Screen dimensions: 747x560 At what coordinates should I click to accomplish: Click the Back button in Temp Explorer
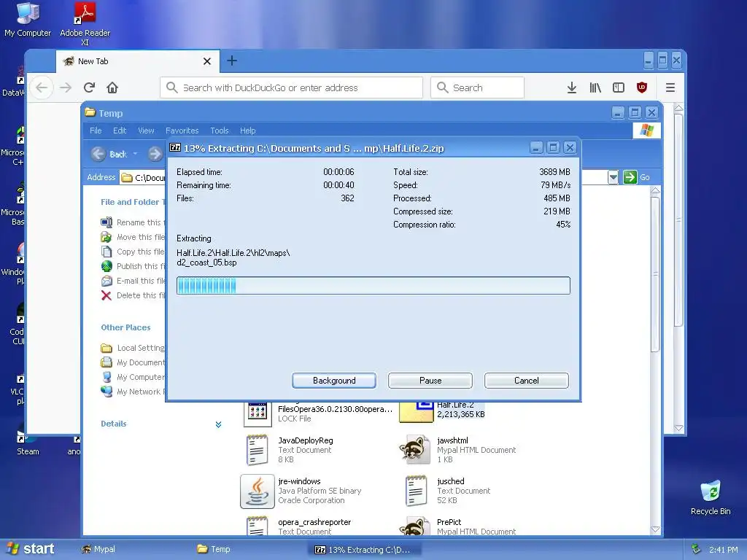[x=109, y=154]
